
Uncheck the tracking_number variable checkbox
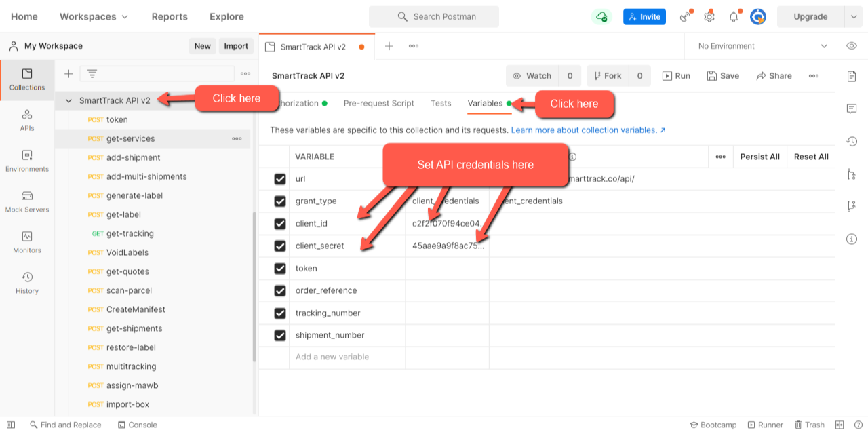[280, 313]
